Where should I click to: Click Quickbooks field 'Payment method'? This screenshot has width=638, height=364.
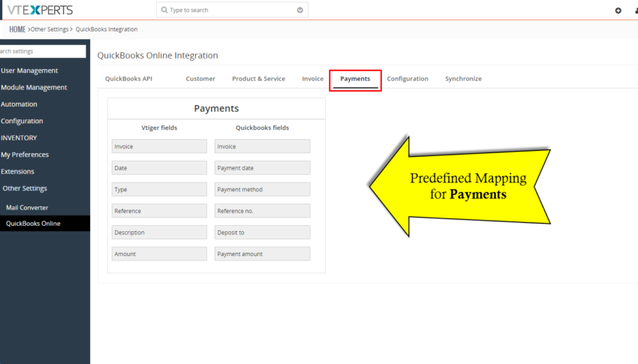pyautogui.click(x=263, y=190)
